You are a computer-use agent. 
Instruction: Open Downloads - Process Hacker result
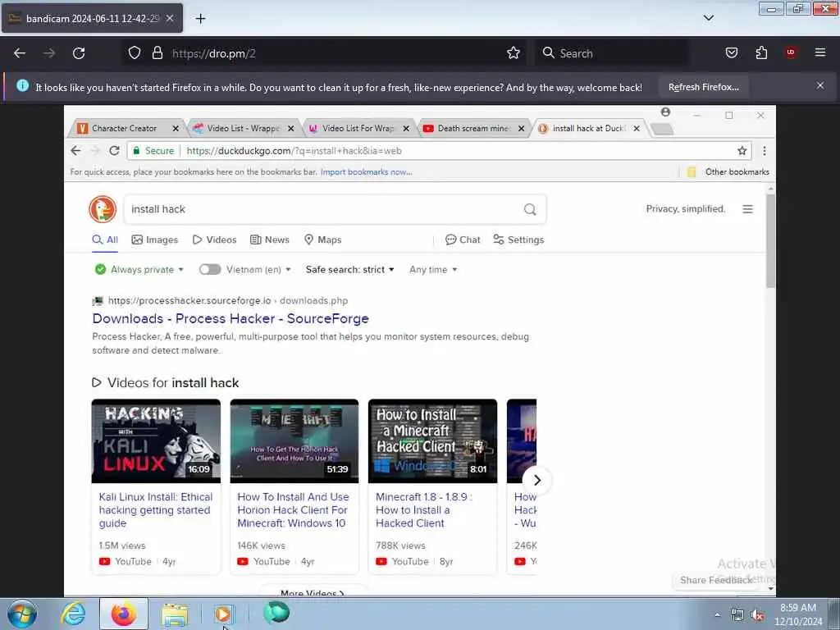[x=231, y=318]
